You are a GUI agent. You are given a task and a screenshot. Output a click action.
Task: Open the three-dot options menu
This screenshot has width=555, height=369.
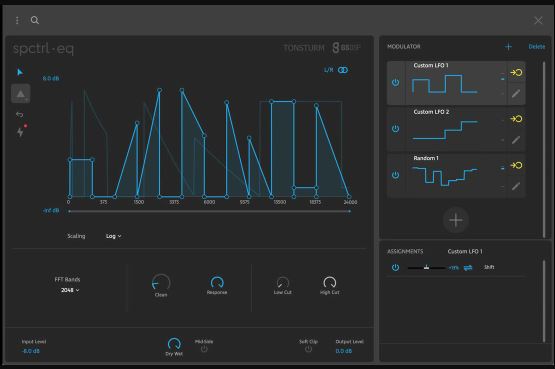click(x=17, y=20)
